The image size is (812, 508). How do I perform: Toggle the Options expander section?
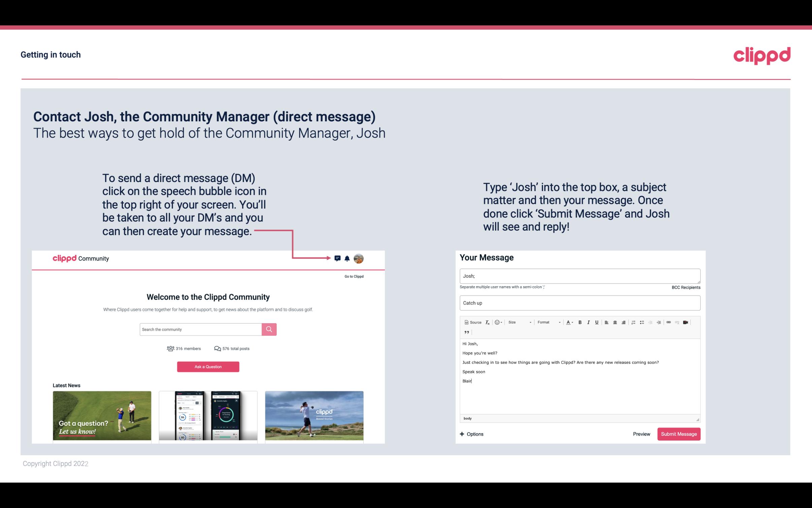coord(471,434)
